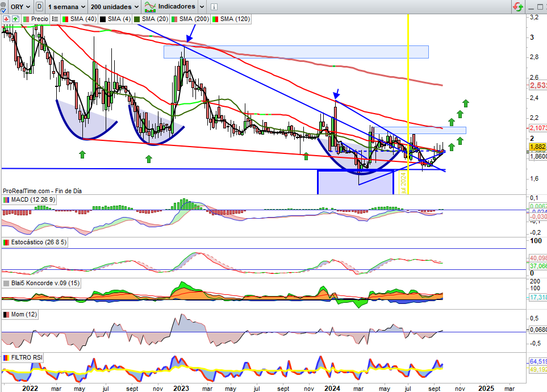Open the MACD (12 26 9) panel label
Screen dimensions: 547x392
30,199
